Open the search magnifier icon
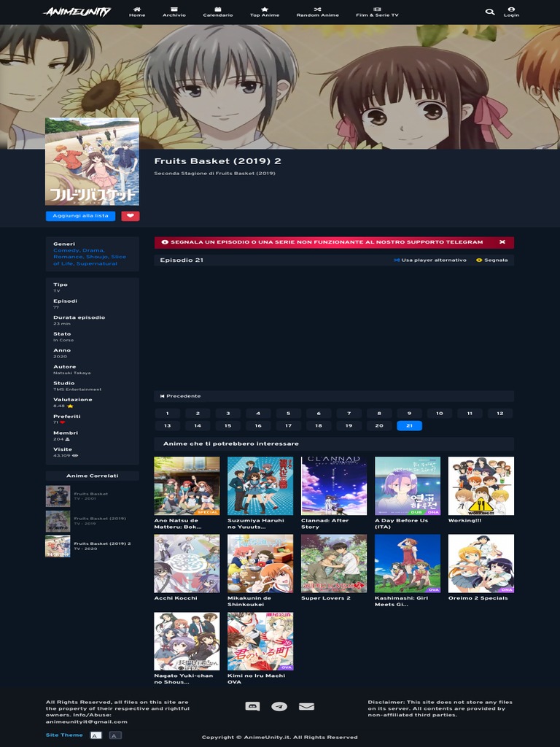This screenshot has width=560, height=747. click(x=489, y=12)
